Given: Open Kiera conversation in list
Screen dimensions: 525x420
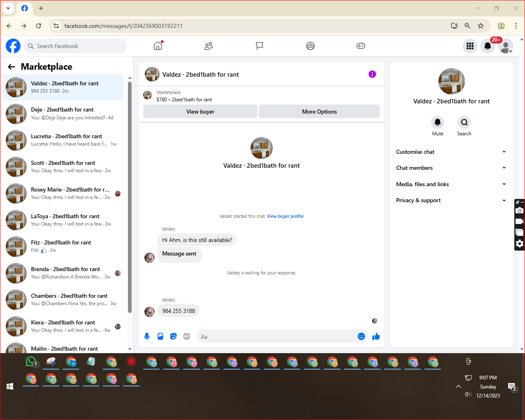Looking at the screenshot, I should point(64,326).
